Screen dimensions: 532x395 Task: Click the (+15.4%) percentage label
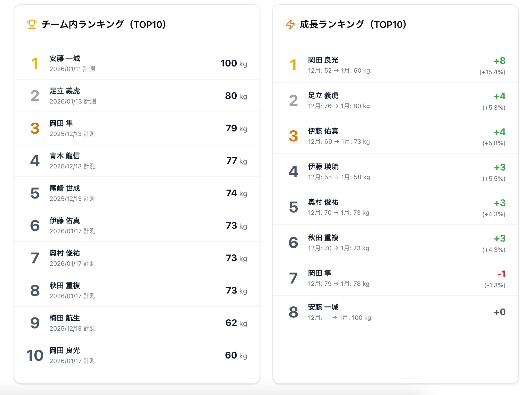(492, 72)
